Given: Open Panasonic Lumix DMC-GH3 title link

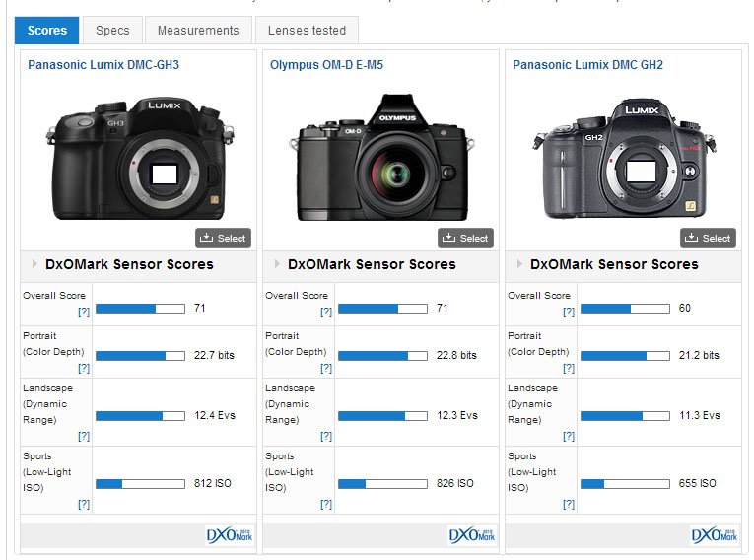Looking at the screenshot, I should (x=103, y=65).
